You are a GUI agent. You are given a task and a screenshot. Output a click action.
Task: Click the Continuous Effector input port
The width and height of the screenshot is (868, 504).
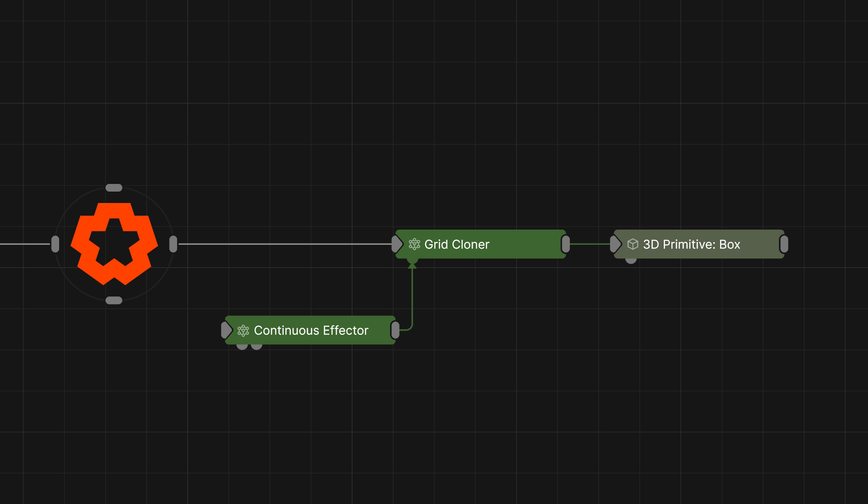(227, 330)
